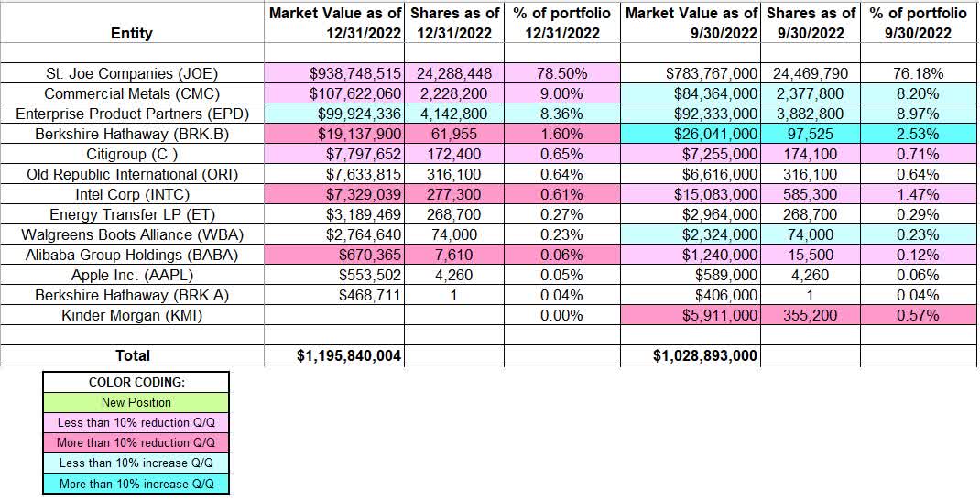980x501 pixels.
Task: Select the $7,329,039 cell
Action: 333,194
